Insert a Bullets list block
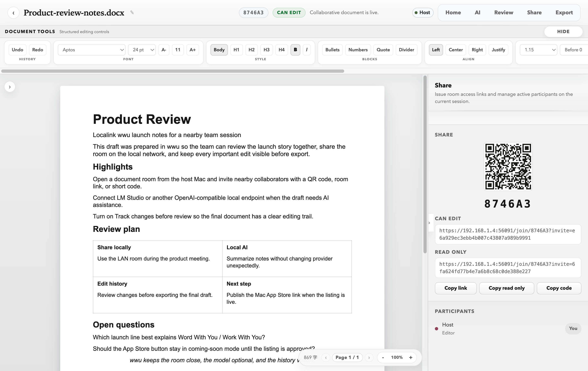 [x=332, y=50]
